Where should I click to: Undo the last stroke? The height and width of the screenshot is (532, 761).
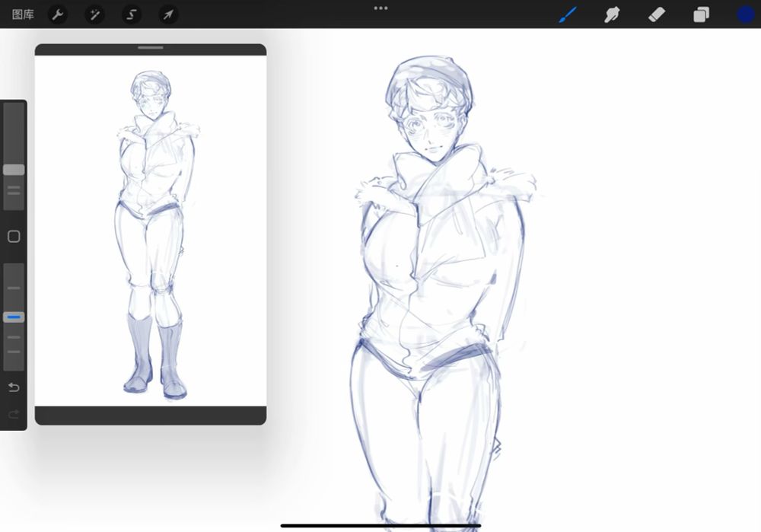14,387
